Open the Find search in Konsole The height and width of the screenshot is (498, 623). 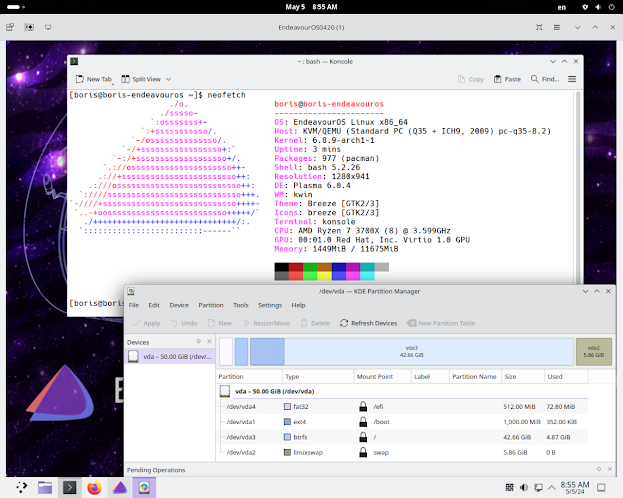pos(545,79)
